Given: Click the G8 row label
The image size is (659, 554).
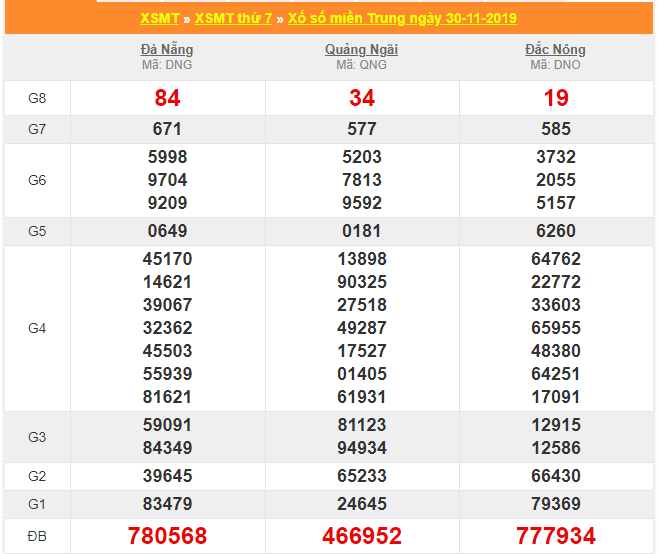Looking at the screenshot, I should point(37,98).
